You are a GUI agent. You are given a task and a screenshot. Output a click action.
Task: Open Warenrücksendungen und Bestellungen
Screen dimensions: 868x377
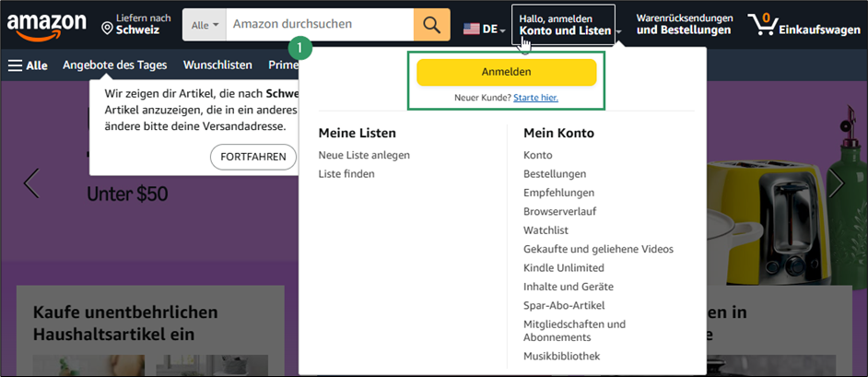point(685,25)
